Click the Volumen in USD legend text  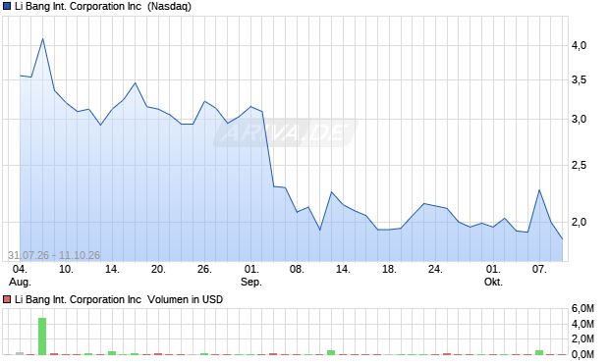[x=186, y=299]
